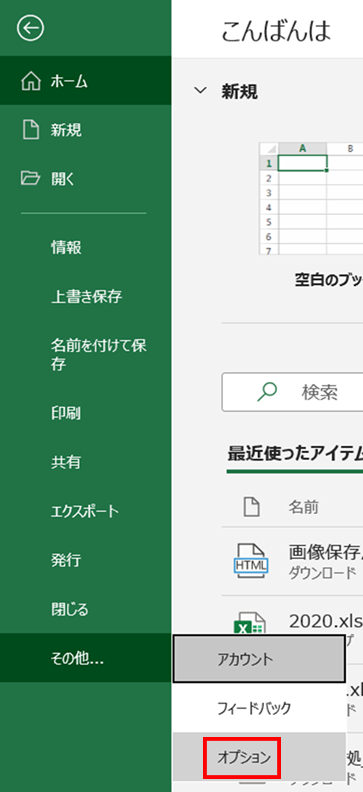
Task: Click the magnifier search icon
Action: [x=267, y=391]
